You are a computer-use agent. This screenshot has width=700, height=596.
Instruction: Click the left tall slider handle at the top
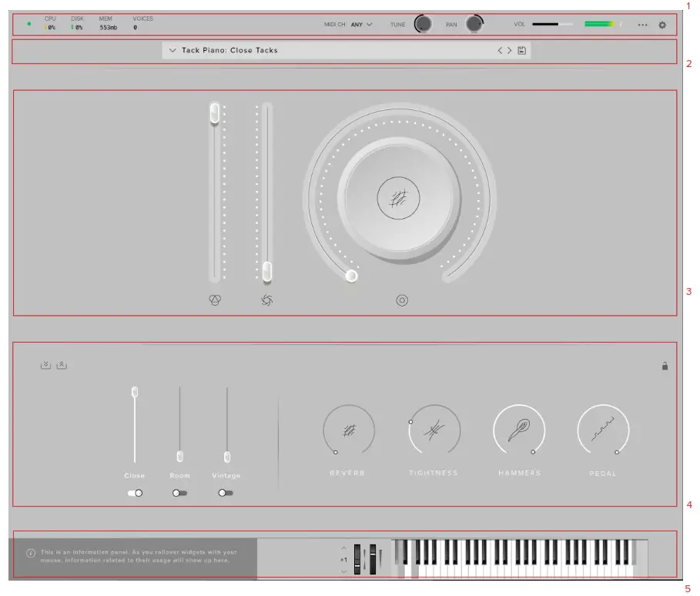pos(215,113)
